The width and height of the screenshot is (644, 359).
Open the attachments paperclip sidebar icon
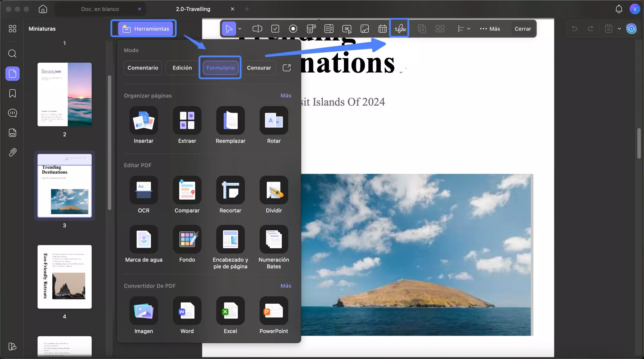pyautogui.click(x=12, y=152)
